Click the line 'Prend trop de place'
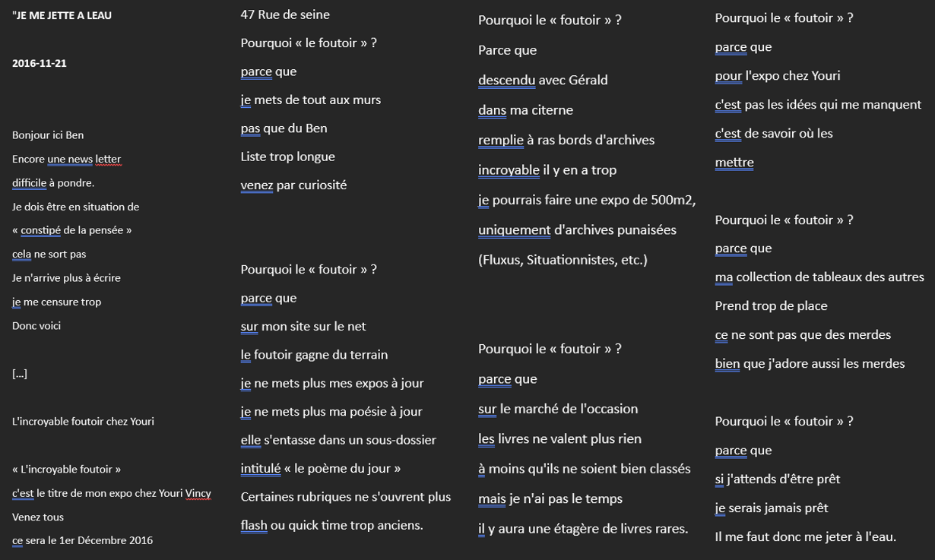Screen dimensions: 935x560 (x=771, y=306)
